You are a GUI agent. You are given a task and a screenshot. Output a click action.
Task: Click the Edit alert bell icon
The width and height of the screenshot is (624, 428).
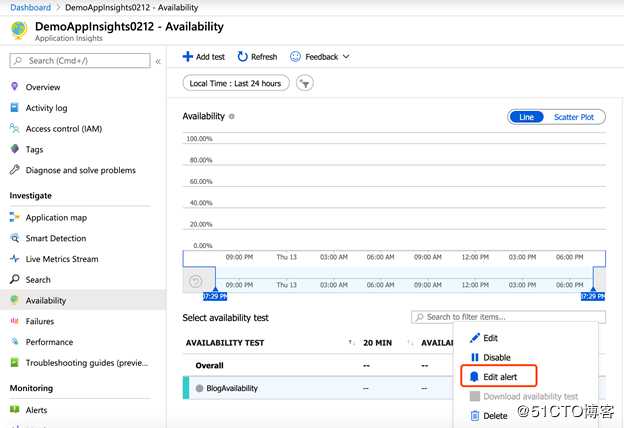474,377
